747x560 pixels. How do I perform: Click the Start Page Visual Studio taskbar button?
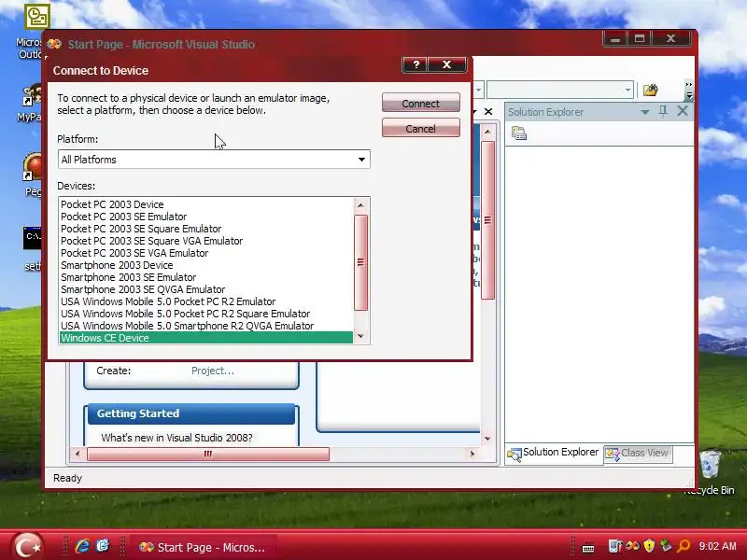pos(203,547)
